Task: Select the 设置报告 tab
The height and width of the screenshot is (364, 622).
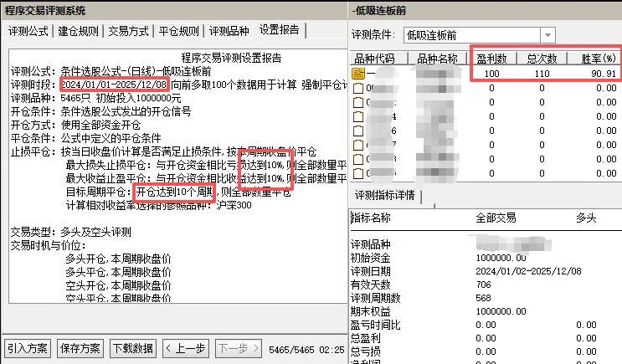Action: [x=280, y=30]
